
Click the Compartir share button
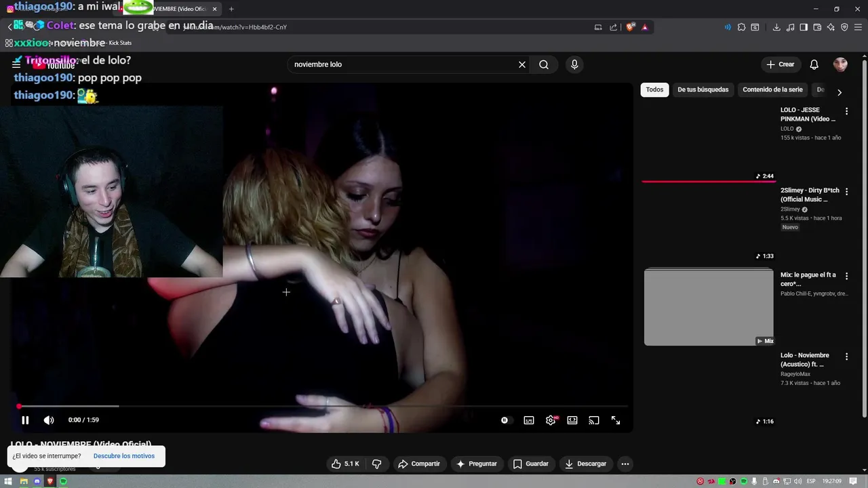419,464
